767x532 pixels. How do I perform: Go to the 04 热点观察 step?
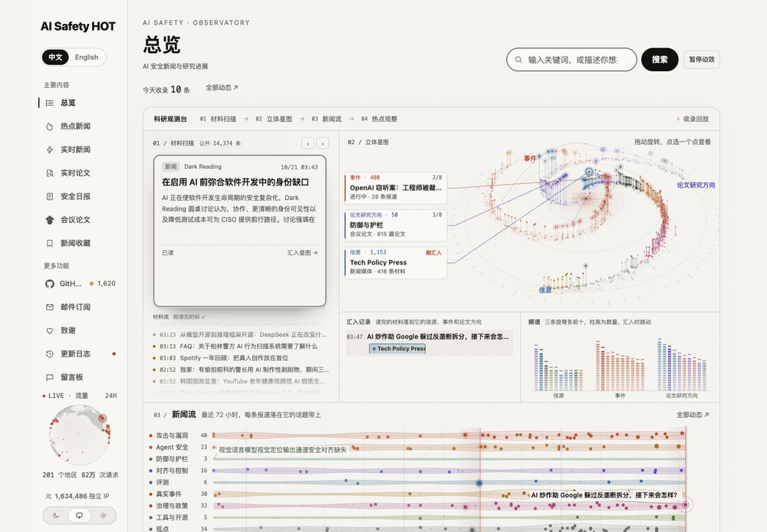(x=379, y=119)
